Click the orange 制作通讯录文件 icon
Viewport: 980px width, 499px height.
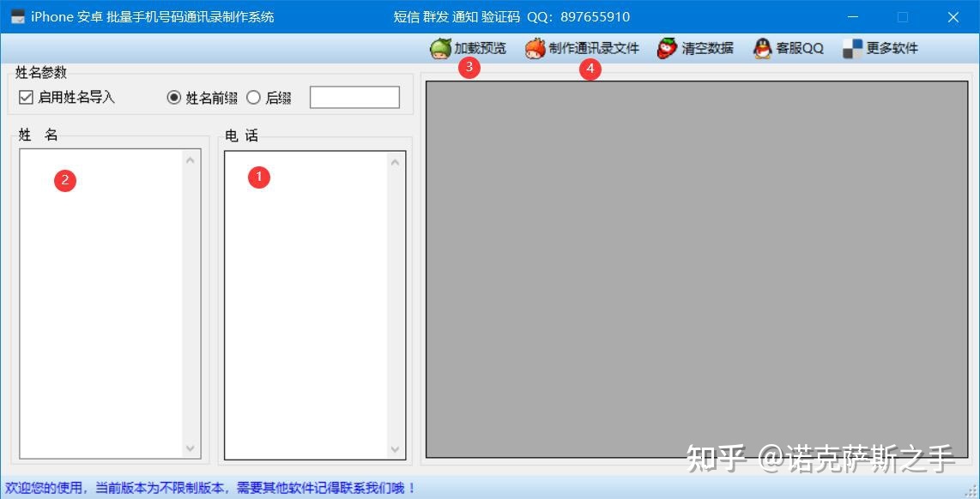[535, 49]
